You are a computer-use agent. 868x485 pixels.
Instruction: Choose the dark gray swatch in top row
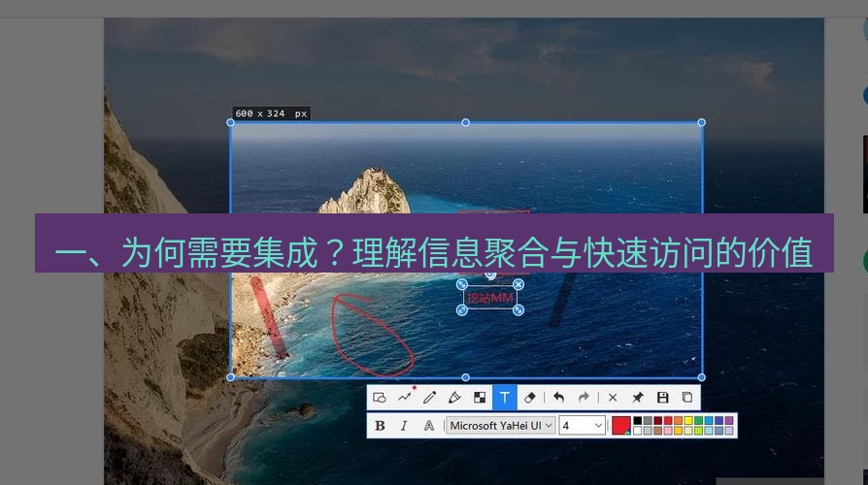coord(648,420)
